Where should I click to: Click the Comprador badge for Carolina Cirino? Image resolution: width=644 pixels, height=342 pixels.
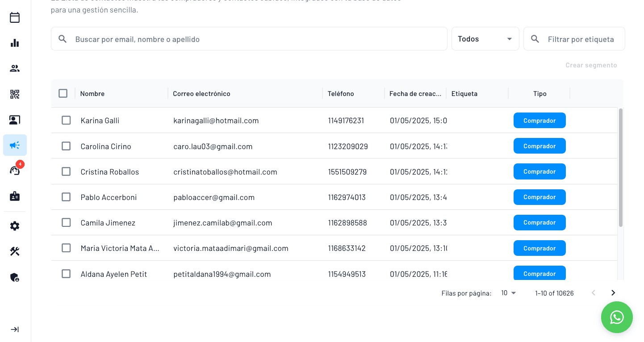tap(539, 146)
